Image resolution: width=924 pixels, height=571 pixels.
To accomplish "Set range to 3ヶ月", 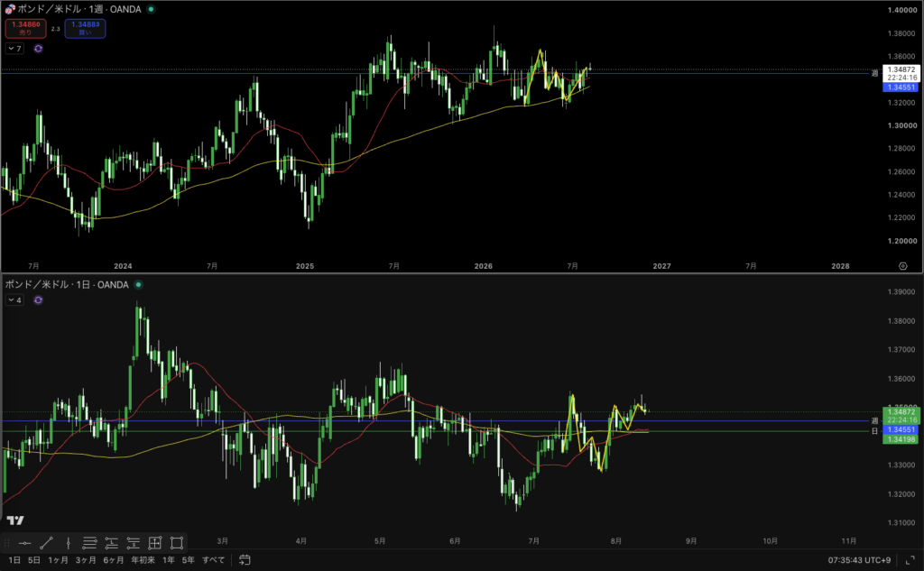I will pos(86,560).
